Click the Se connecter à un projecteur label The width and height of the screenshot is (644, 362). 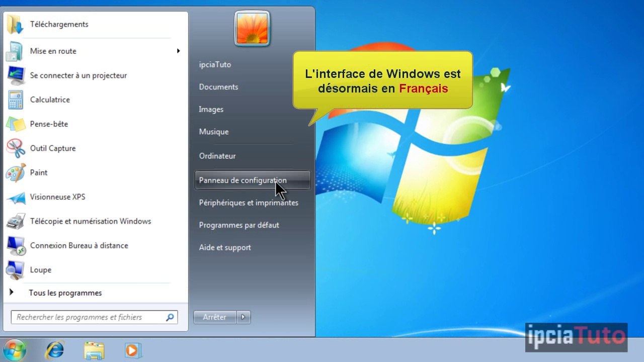pyautogui.click(x=78, y=75)
